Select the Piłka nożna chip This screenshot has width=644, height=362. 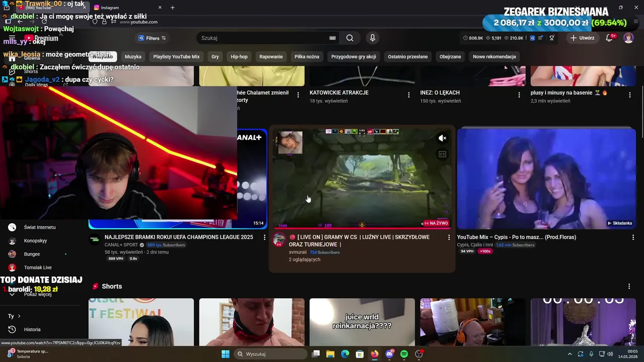click(x=307, y=57)
